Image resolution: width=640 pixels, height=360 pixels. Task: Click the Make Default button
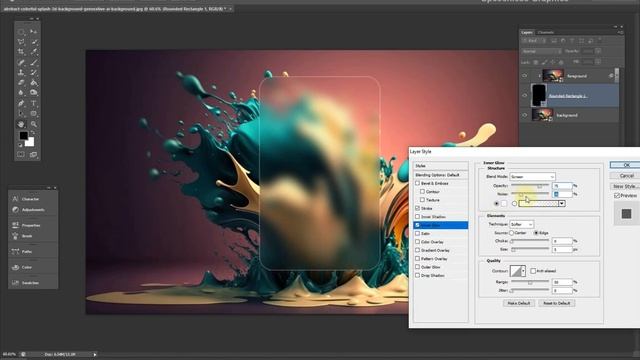coord(518,303)
